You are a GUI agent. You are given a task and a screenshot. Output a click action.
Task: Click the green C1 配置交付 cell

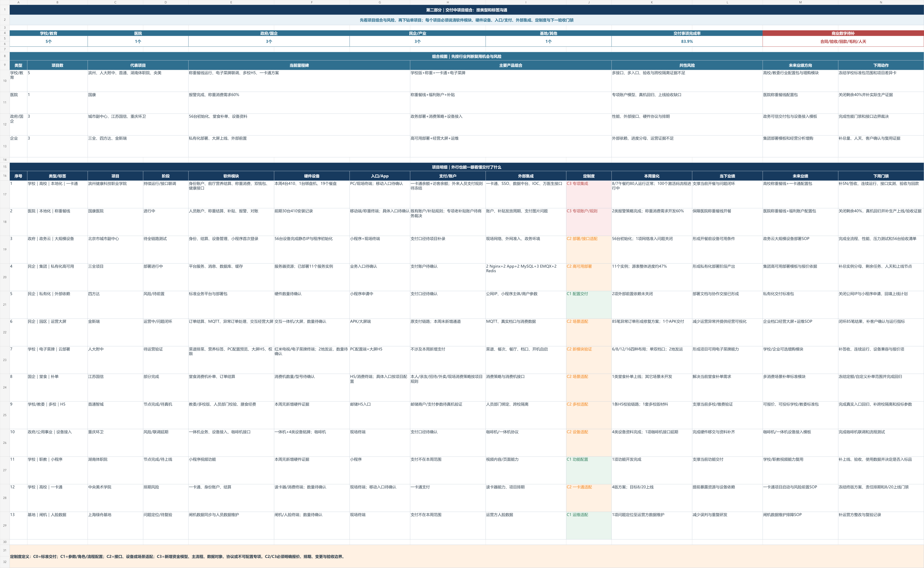589,305
